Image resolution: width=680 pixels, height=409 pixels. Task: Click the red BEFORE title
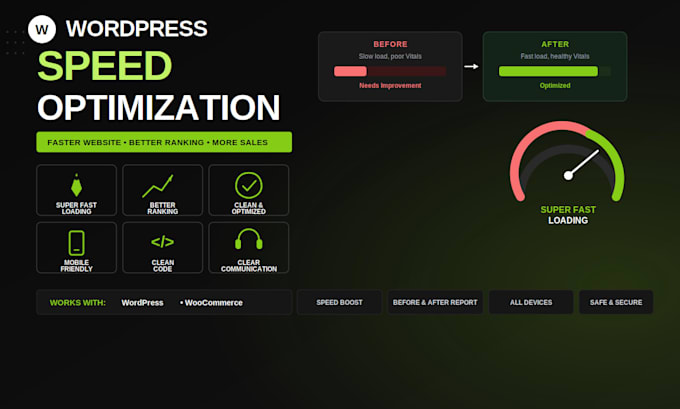pyautogui.click(x=390, y=44)
